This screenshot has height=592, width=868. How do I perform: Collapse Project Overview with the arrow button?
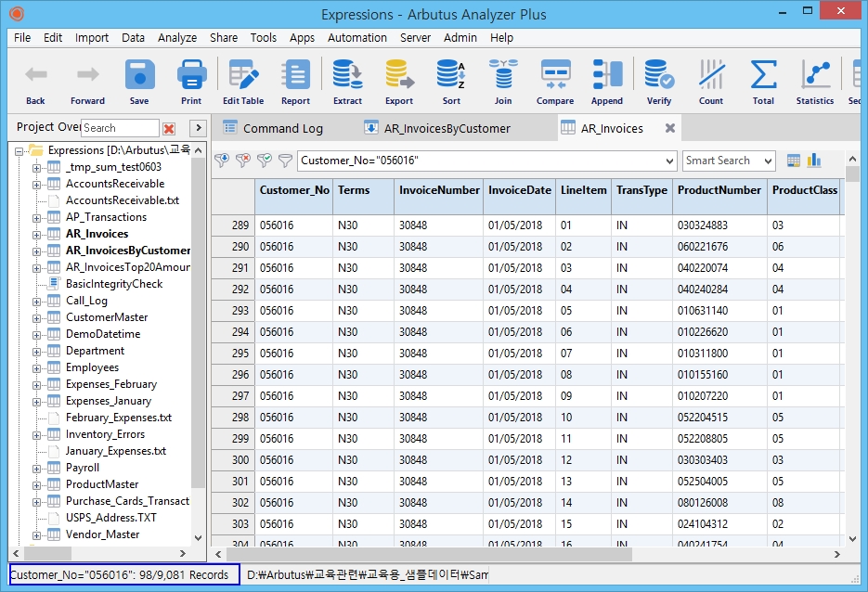click(x=198, y=128)
